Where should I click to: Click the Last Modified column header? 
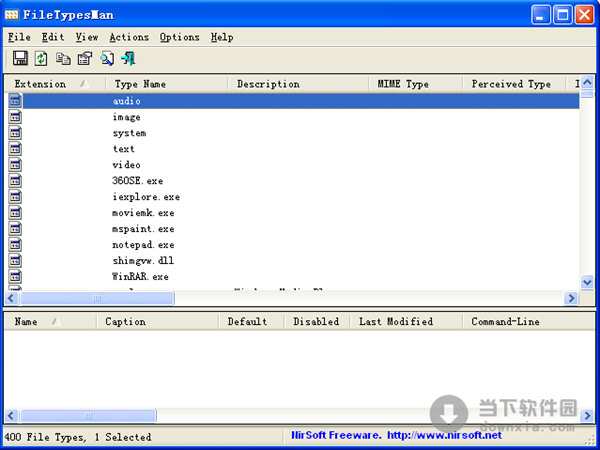[396, 322]
